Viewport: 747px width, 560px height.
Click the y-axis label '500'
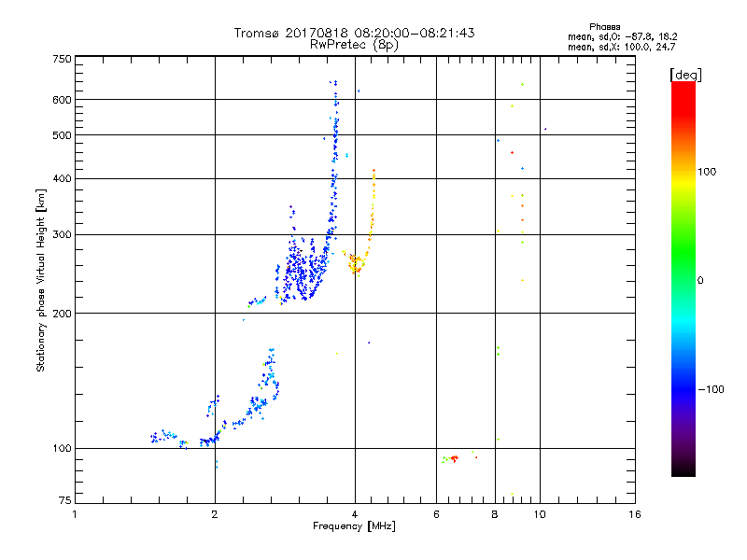[x=62, y=135]
